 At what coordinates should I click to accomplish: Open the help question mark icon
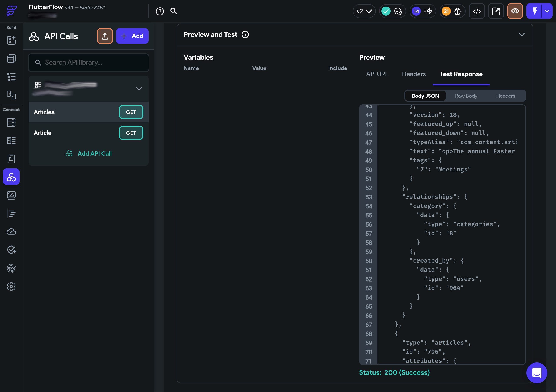point(160,11)
